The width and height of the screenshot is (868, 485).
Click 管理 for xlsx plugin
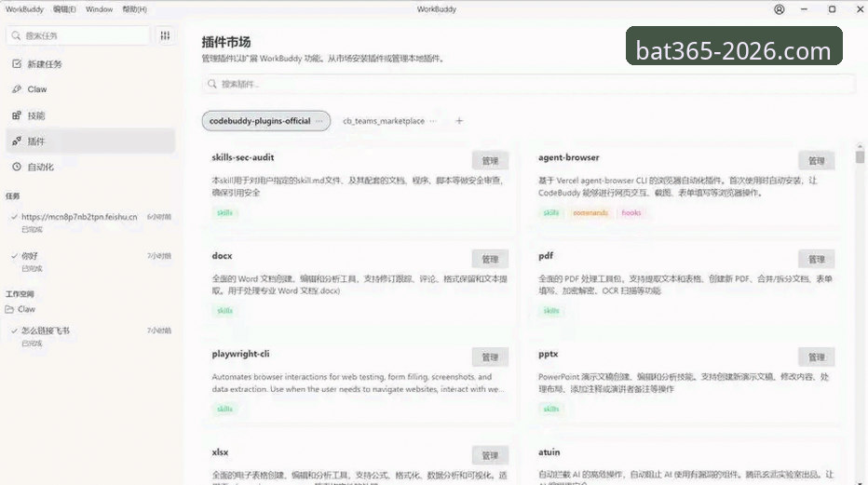pos(490,456)
